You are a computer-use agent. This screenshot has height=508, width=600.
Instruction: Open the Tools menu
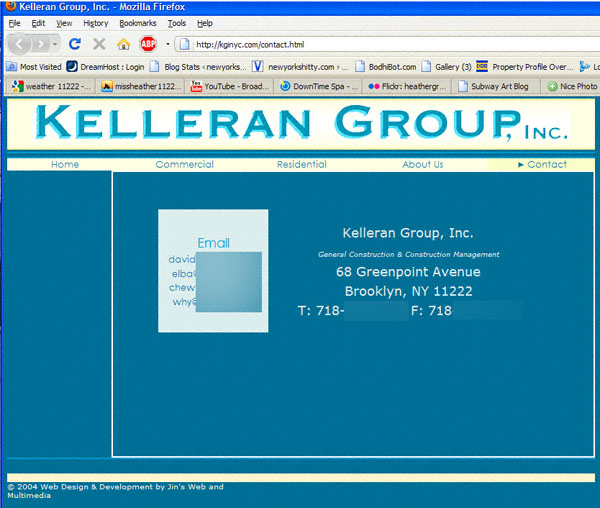pos(177,22)
